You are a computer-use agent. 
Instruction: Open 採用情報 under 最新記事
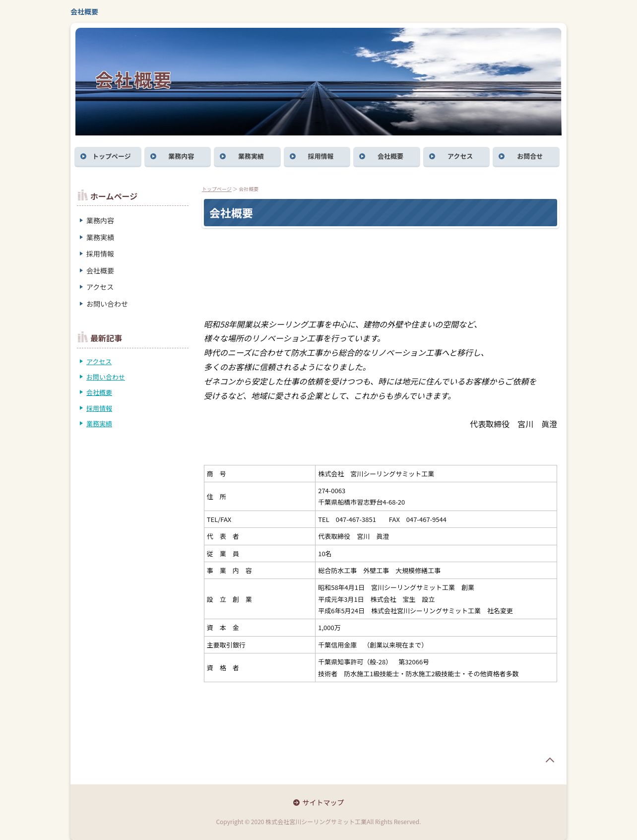[x=99, y=408]
